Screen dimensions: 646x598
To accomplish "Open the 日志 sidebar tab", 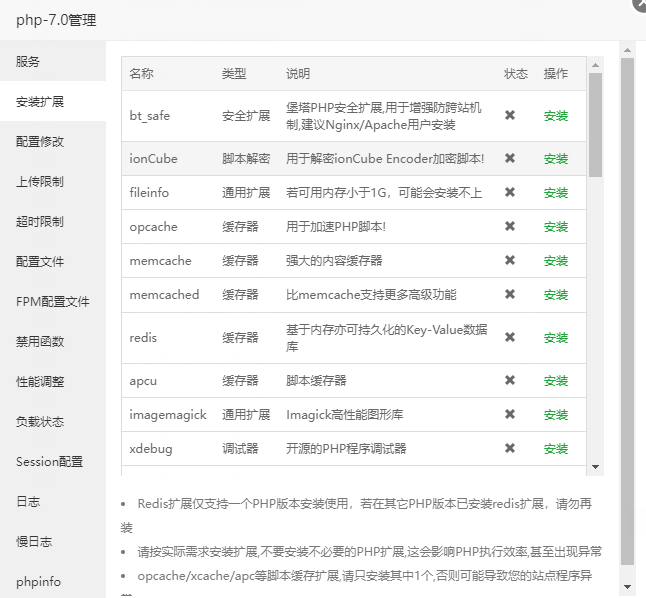I will coord(53,501).
